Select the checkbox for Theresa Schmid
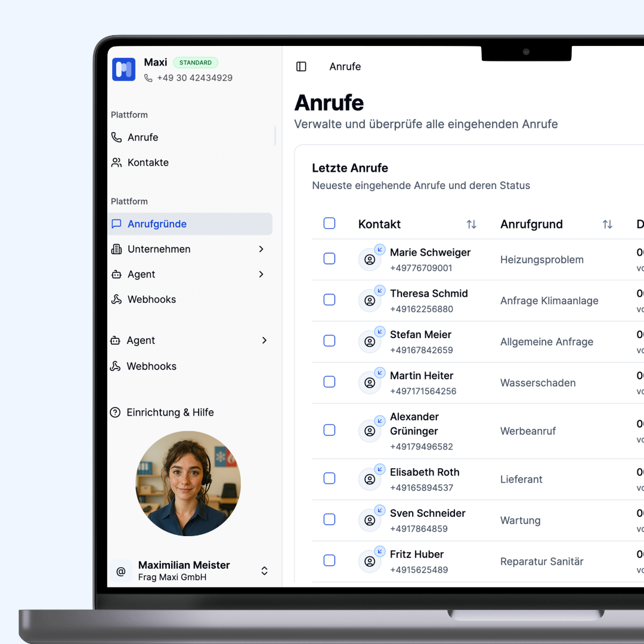 point(329,299)
